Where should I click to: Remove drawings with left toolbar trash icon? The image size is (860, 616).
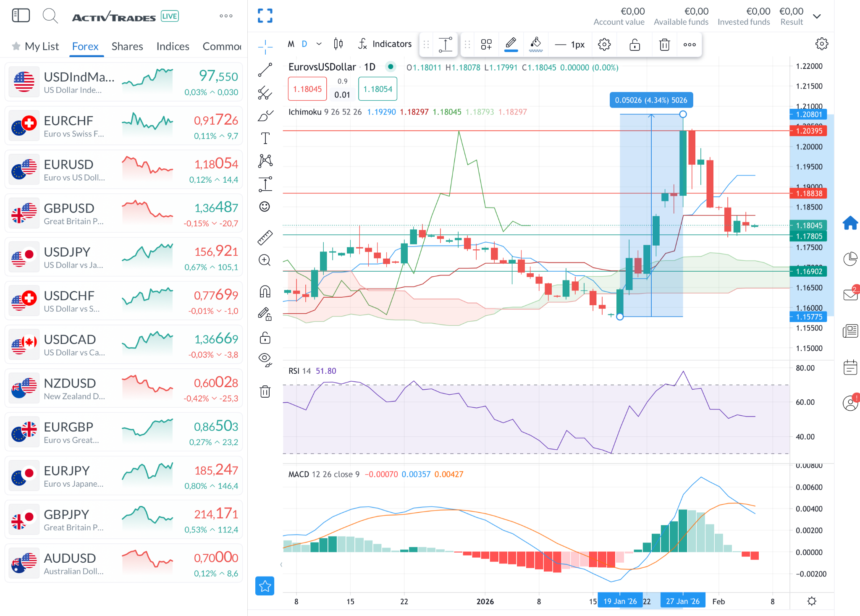265,391
